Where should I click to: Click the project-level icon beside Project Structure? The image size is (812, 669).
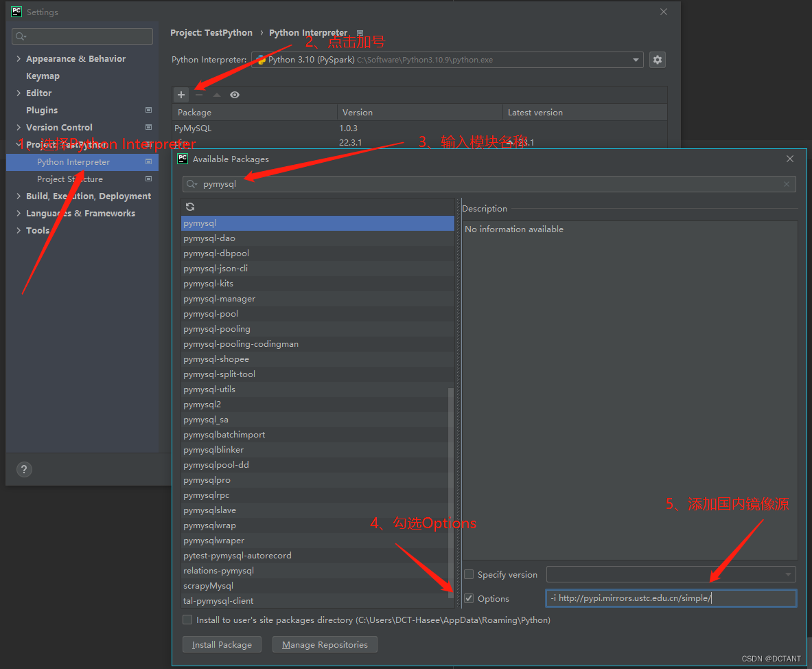[149, 179]
